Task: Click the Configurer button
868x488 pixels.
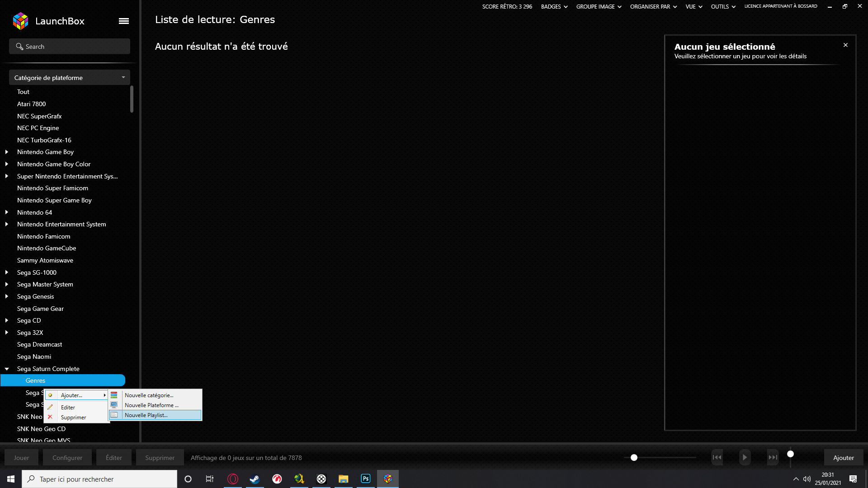Action: tap(67, 458)
